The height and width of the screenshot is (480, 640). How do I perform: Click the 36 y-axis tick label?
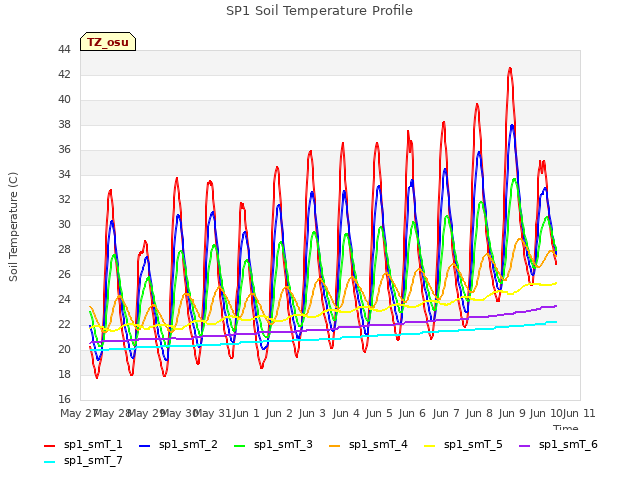[x=64, y=149]
